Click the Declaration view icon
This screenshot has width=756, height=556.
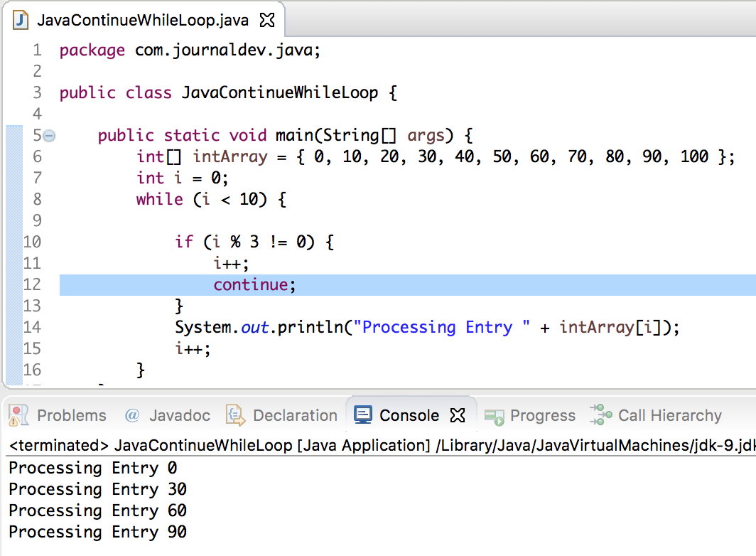(x=234, y=415)
